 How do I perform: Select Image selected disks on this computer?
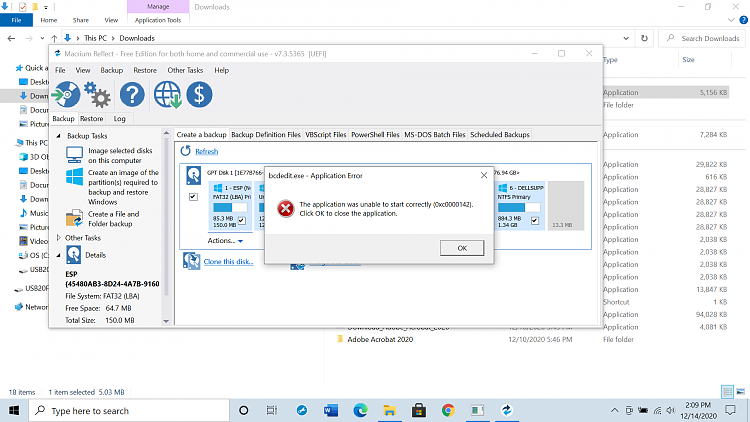tap(111, 153)
